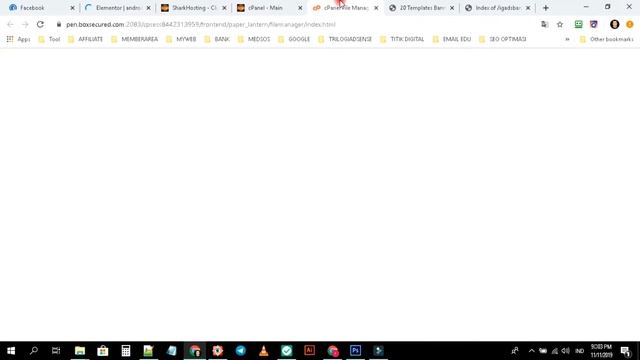Open Telegram from the taskbar
This screenshot has height=360, width=640.
coord(241,351)
